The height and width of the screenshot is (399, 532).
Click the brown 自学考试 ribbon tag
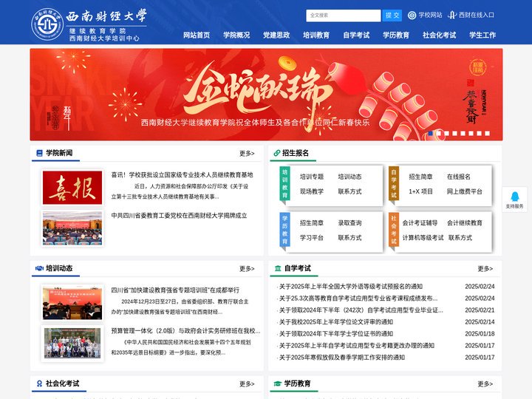(394, 183)
